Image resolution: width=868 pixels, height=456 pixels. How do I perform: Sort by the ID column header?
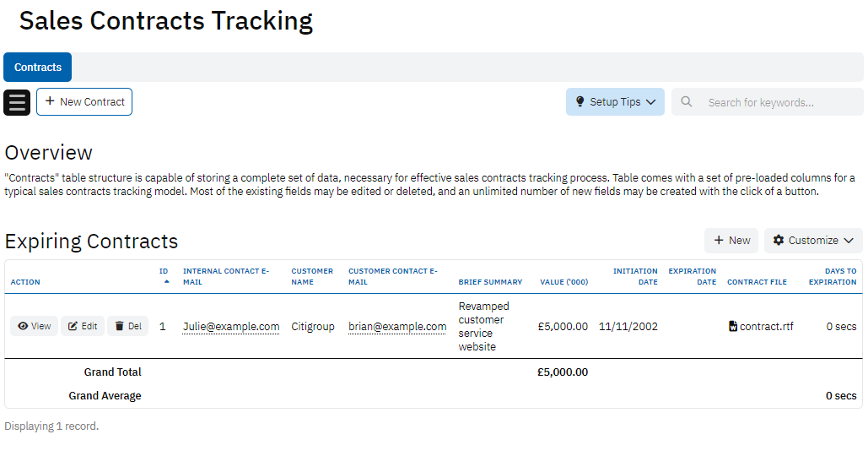[164, 271]
